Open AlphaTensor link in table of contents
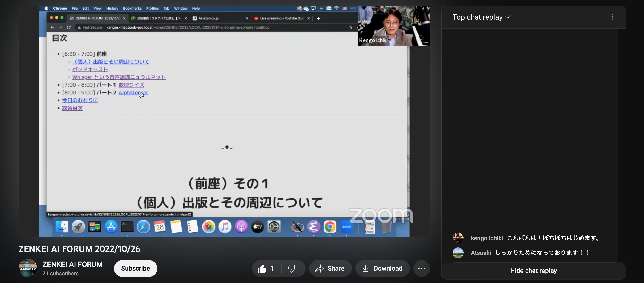The height and width of the screenshot is (283, 644). (x=133, y=93)
